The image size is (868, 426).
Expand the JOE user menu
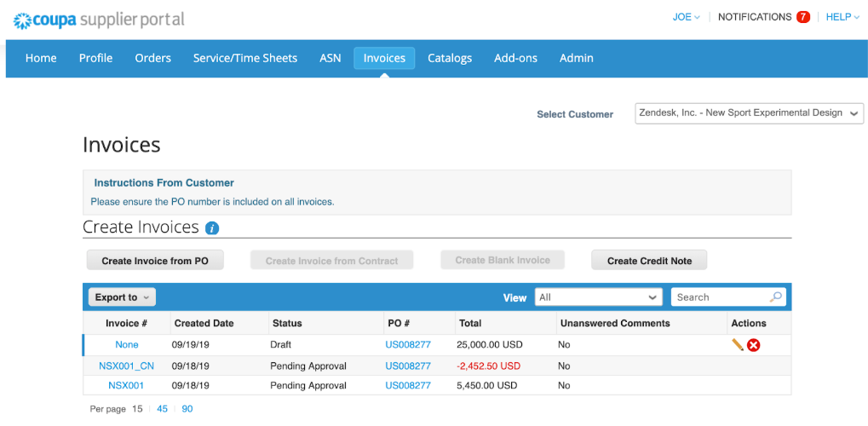tap(686, 17)
